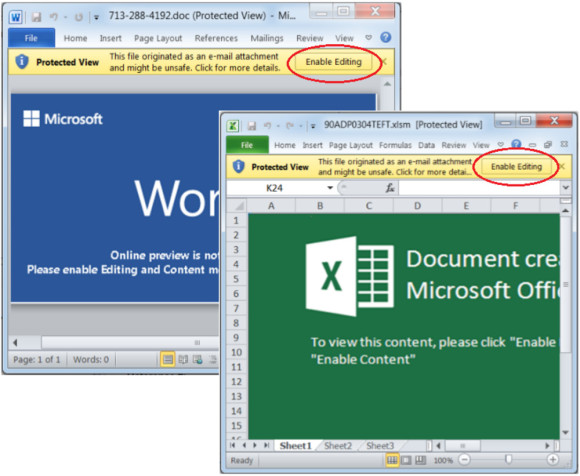Switch to Formulas tab in Excel
Viewport: 580px width, 476px height.
point(395,145)
